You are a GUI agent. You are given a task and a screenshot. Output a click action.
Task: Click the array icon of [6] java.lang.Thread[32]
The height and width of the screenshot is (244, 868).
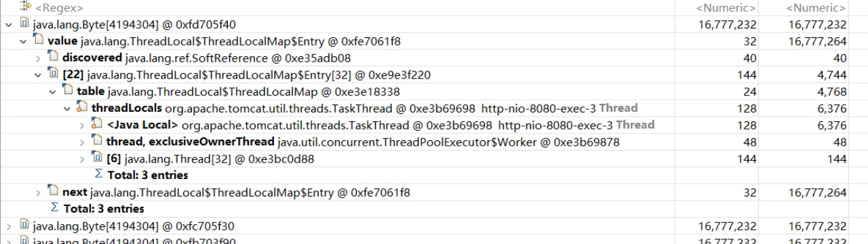pos(98,159)
